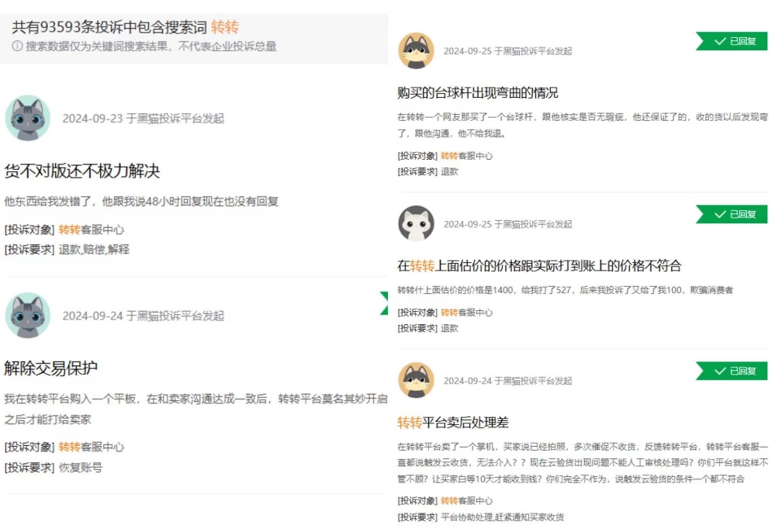
Task: Open complaint 购买的台球杆出现弯曲的情况
Action: click(x=477, y=92)
